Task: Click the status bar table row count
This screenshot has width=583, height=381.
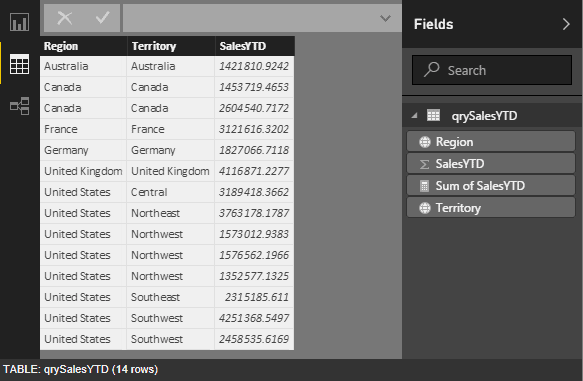Action: (80, 369)
